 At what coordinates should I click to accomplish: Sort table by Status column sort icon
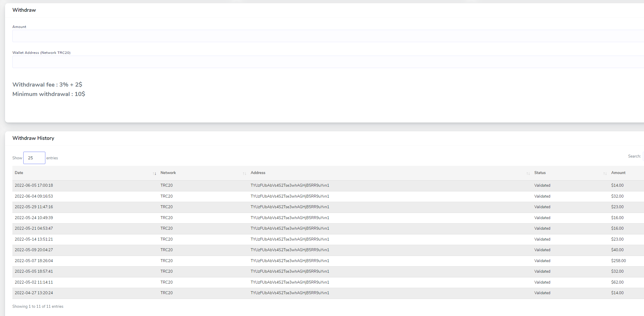(x=605, y=173)
